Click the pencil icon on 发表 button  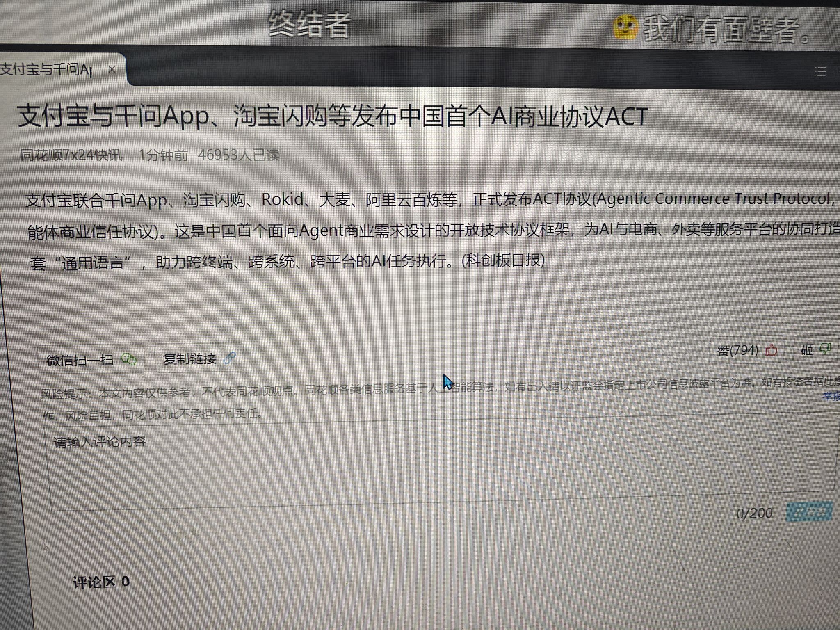pos(799,512)
